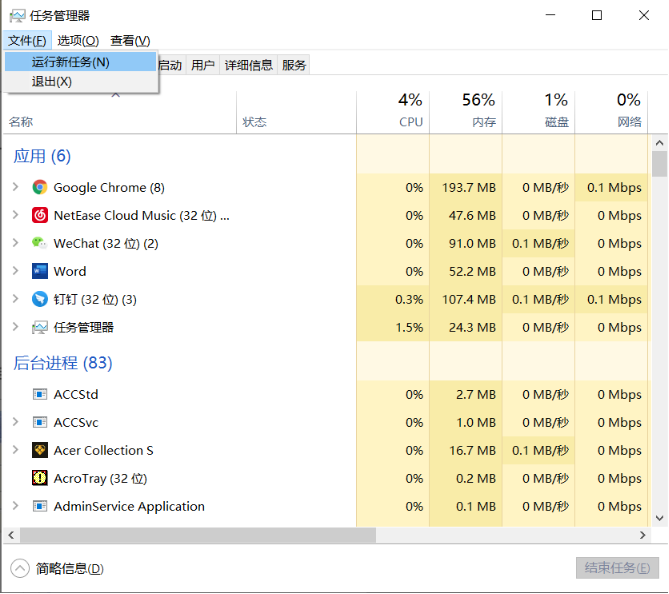Image resolution: width=669 pixels, height=594 pixels.
Task: Click the WeChat process icon
Action: pos(40,243)
